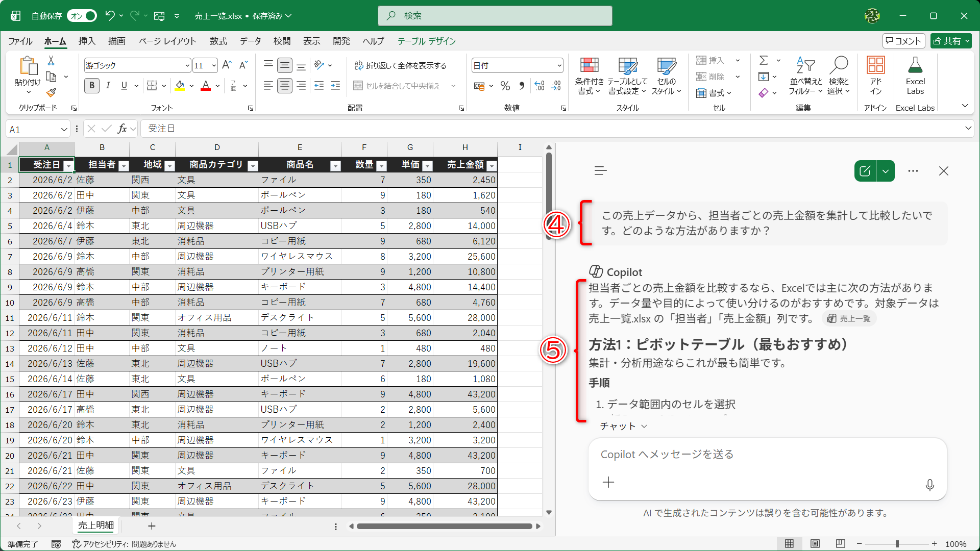The width and height of the screenshot is (980, 551).
Task: Click the decrease decimal icon
Action: [556, 86]
